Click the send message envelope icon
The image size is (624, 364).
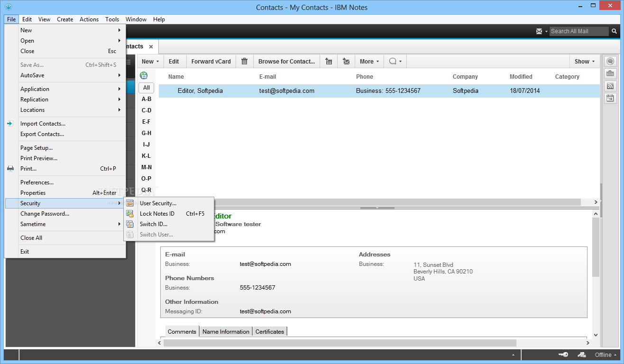pos(346,61)
